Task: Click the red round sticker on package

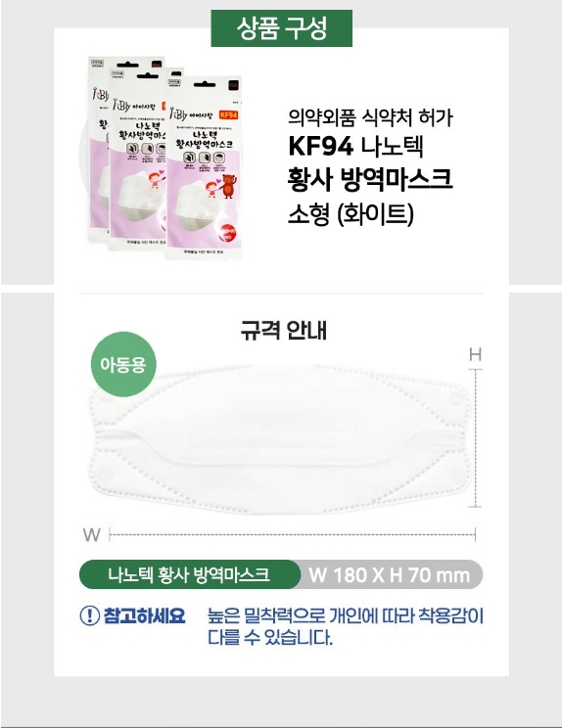Action: pos(228,233)
